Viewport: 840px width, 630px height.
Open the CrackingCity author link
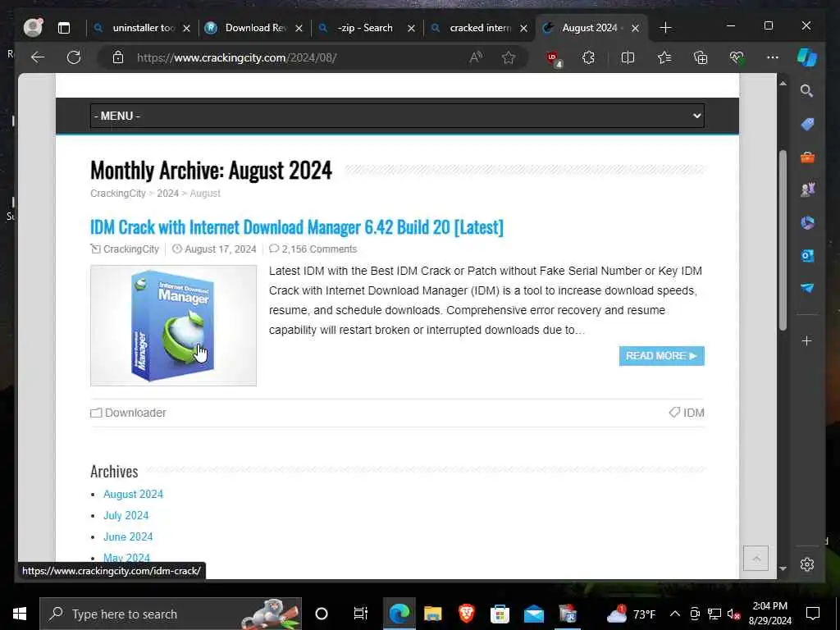(130, 249)
